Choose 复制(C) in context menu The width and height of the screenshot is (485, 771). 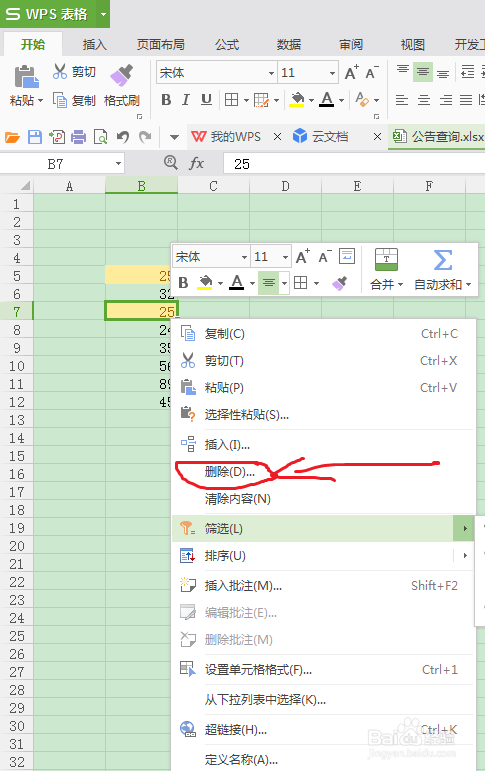[x=324, y=334]
